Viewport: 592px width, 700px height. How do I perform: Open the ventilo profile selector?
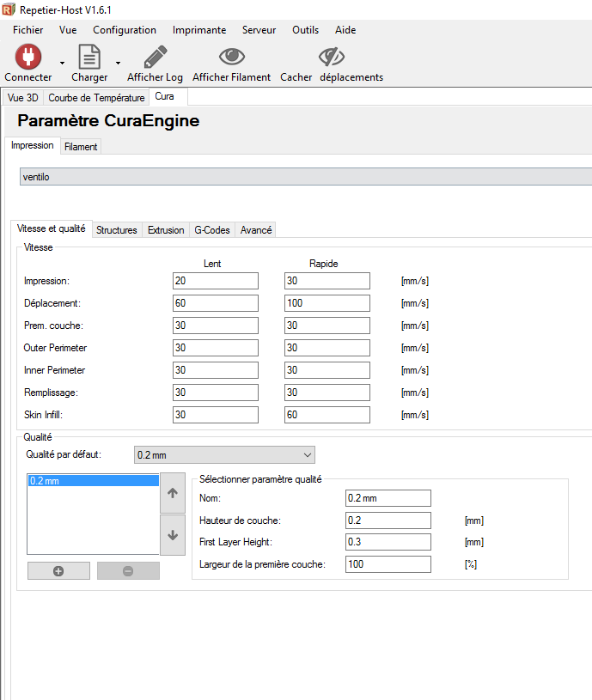click(x=306, y=177)
